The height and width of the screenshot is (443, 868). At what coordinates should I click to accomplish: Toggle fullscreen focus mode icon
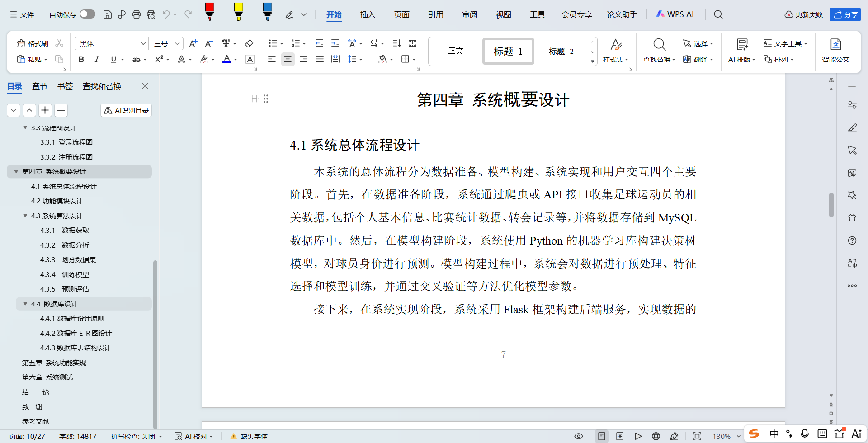pyautogui.click(x=697, y=436)
